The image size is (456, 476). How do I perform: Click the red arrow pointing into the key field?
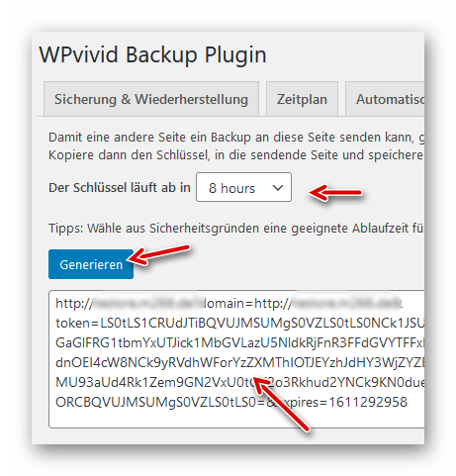click(x=281, y=404)
